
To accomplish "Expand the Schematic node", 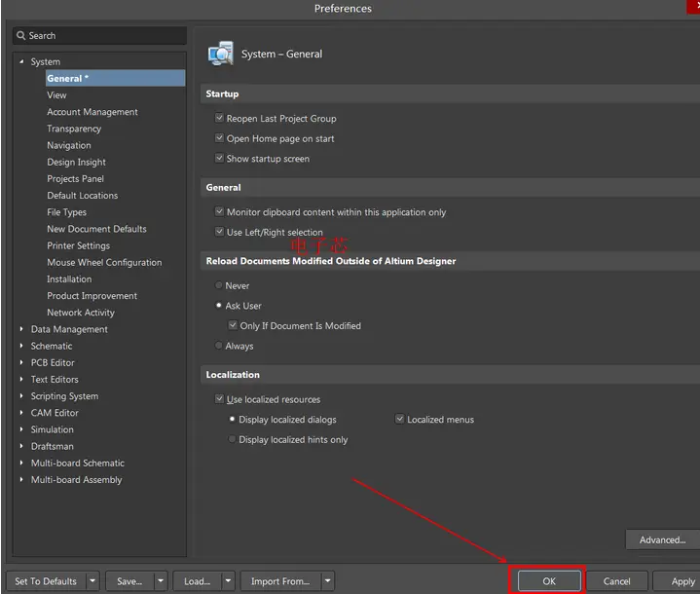I will (x=21, y=346).
